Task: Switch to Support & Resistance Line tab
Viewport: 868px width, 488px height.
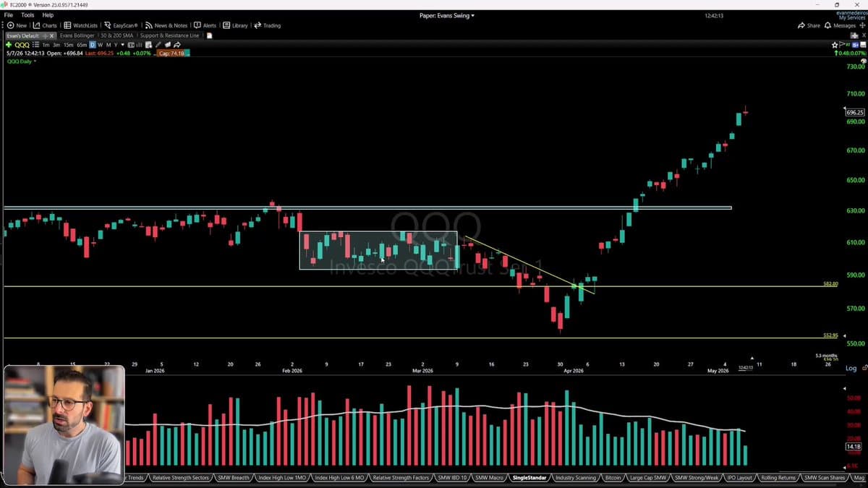Action: tap(169, 35)
